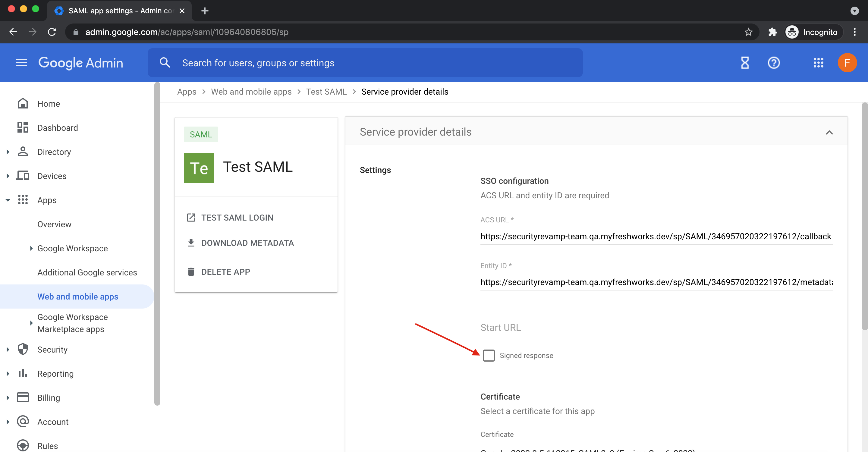868x452 pixels.
Task: Open the Help question mark icon
Action: [x=774, y=63]
